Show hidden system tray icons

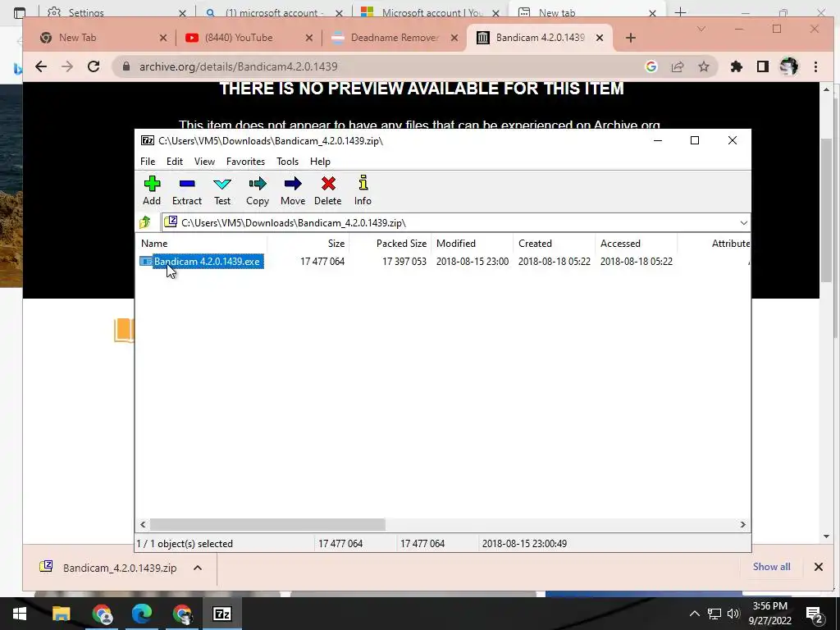point(694,614)
